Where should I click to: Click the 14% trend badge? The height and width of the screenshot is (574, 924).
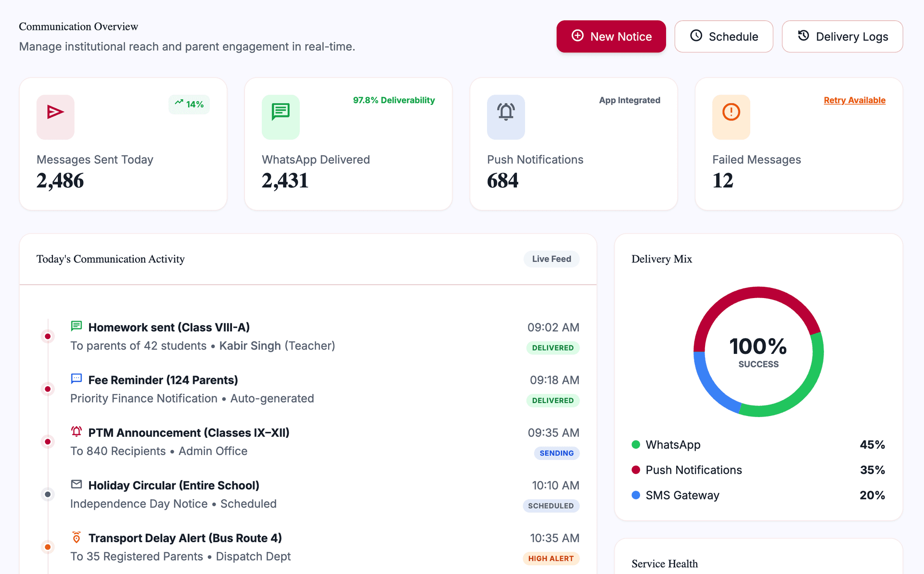189,104
